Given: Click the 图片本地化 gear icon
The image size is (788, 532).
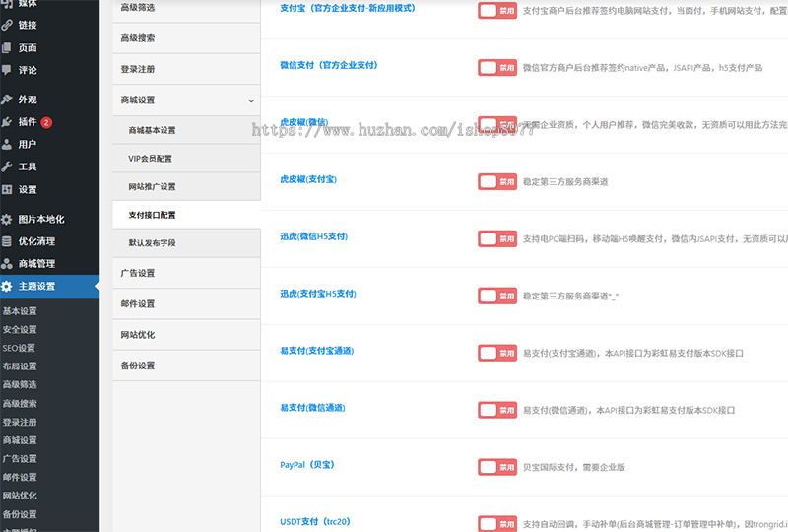Looking at the screenshot, I should (7, 220).
